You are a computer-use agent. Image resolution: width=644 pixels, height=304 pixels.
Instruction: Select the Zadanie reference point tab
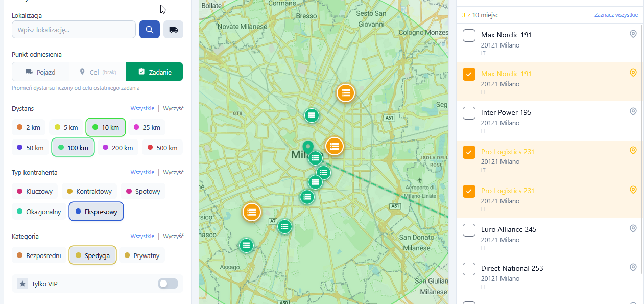click(x=155, y=72)
